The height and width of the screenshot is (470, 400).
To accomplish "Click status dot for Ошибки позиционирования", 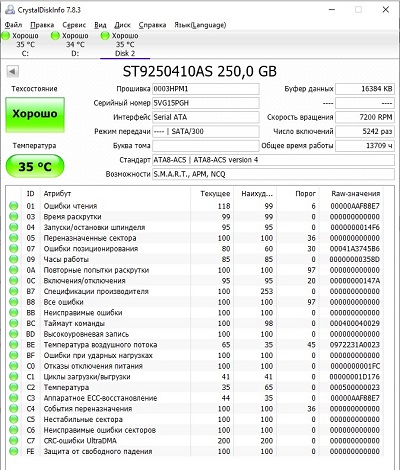I will coord(14,249).
